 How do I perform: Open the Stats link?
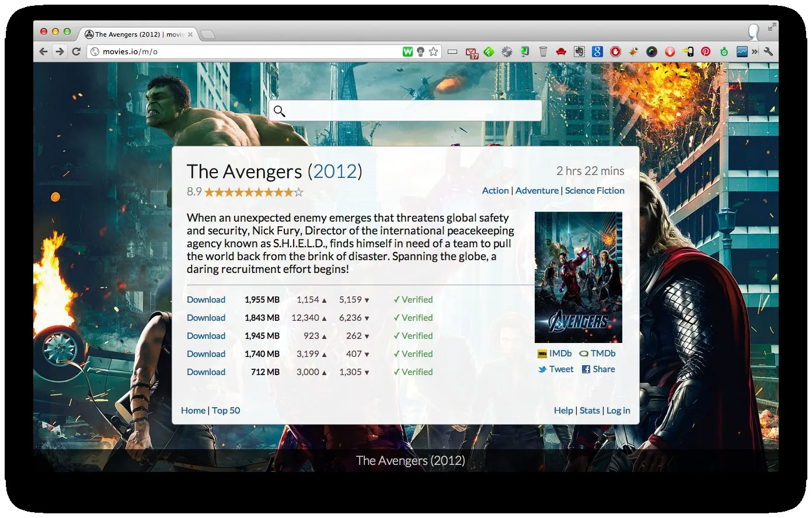point(590,411)
